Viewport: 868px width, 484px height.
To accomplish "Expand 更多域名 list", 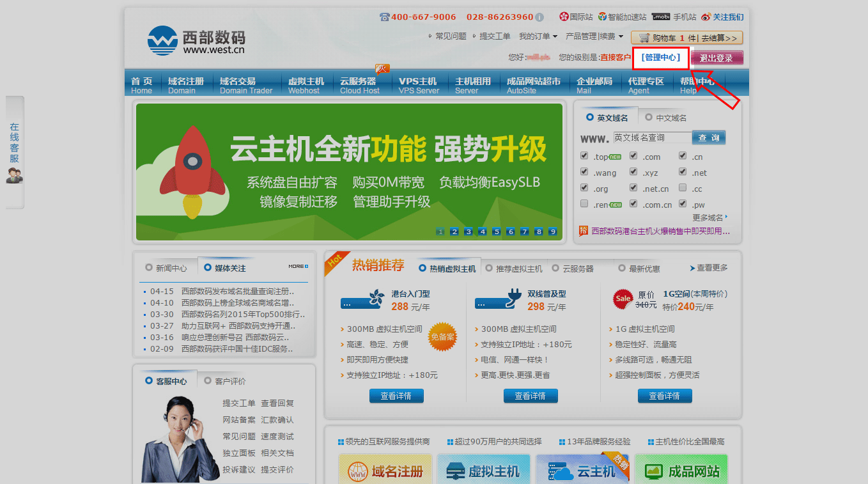I will (710, 217).
